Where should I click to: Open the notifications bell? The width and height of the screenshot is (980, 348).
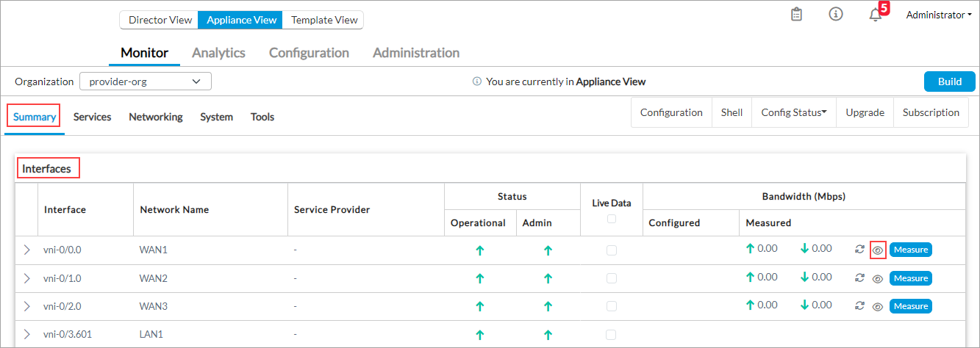(875, 15)
